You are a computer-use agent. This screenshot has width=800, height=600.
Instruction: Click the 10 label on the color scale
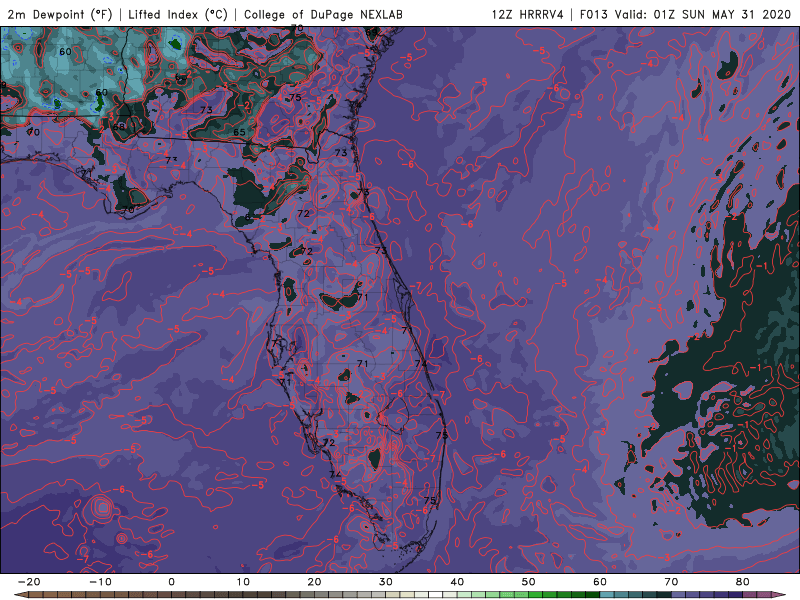point(243,582)
